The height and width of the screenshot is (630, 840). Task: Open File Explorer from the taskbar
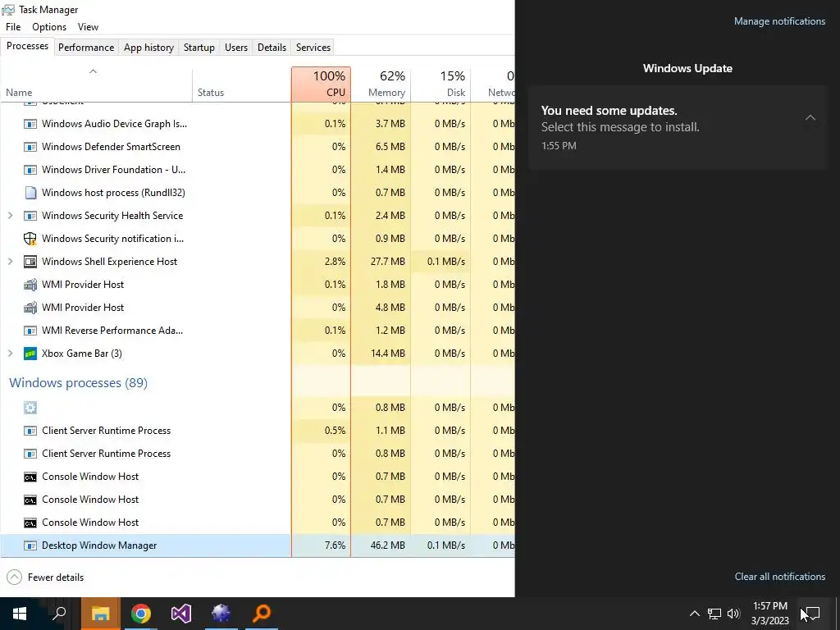(x=100, y=614)
